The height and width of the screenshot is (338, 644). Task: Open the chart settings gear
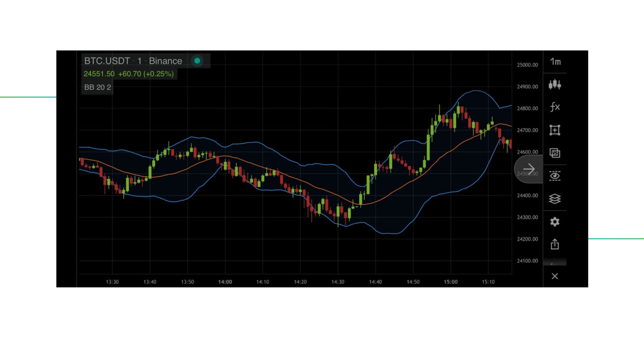pyautogui.click(x=555, y=222)
